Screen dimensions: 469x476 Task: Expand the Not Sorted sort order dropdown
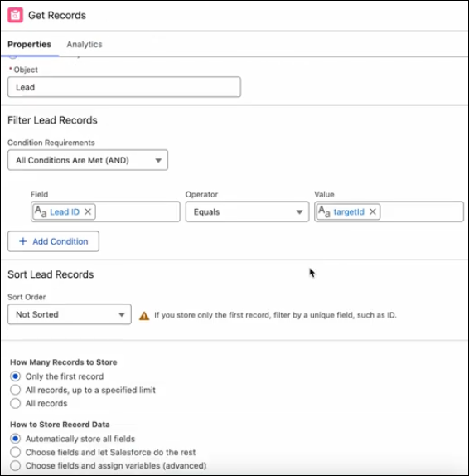[x=70, y=314]
